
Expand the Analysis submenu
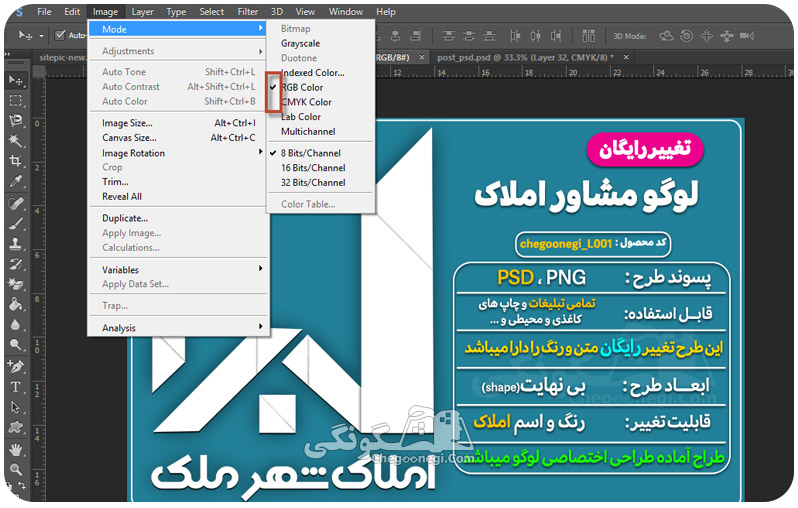click(178, 327)
